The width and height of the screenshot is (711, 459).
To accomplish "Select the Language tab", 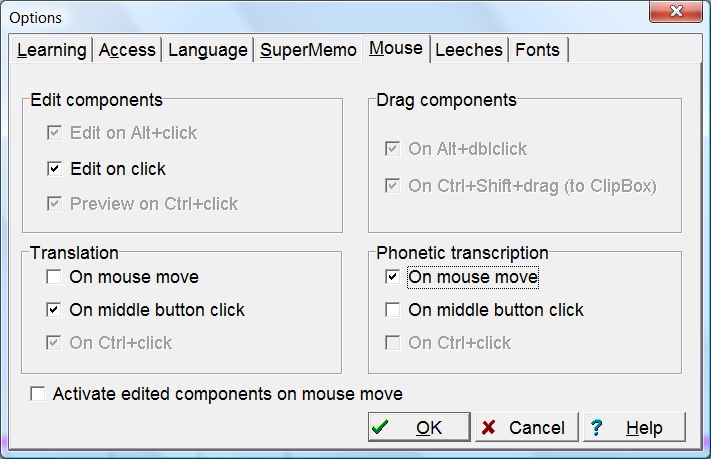I will (207, 50).
